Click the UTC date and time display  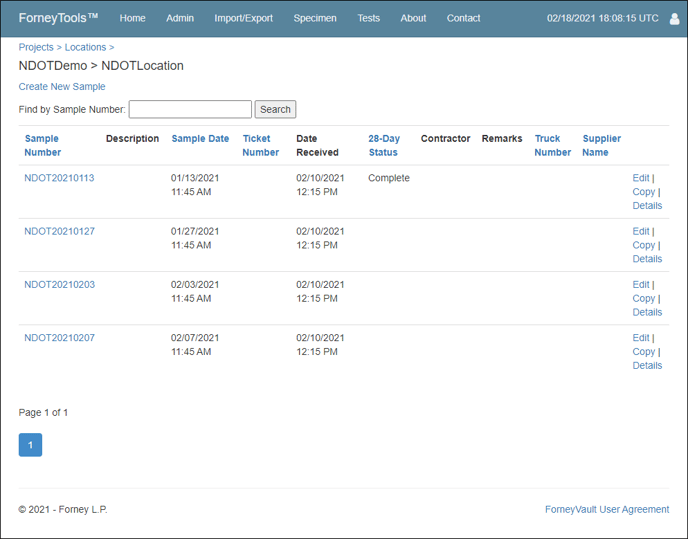602,18
